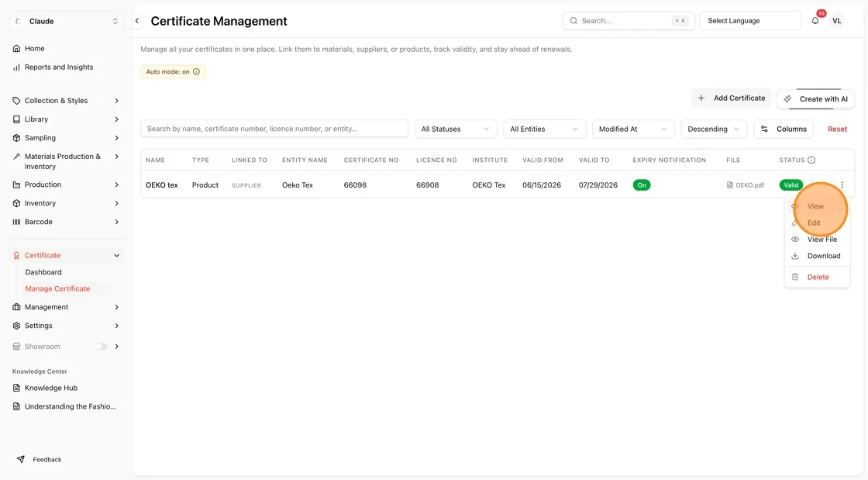Screen dimensions: 868x480
Task: Open the notifications bell icon
Action: tap(815, 21)
